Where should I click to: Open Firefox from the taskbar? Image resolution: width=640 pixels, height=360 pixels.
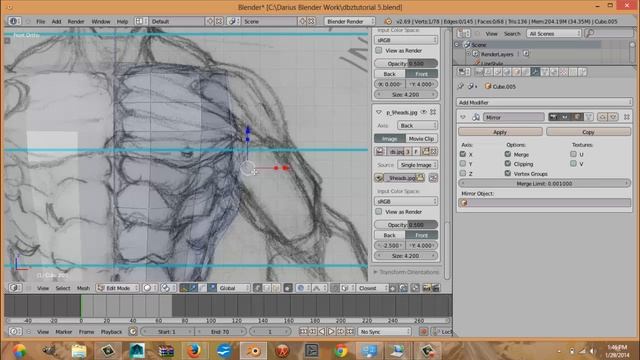[x=194, y=351]
